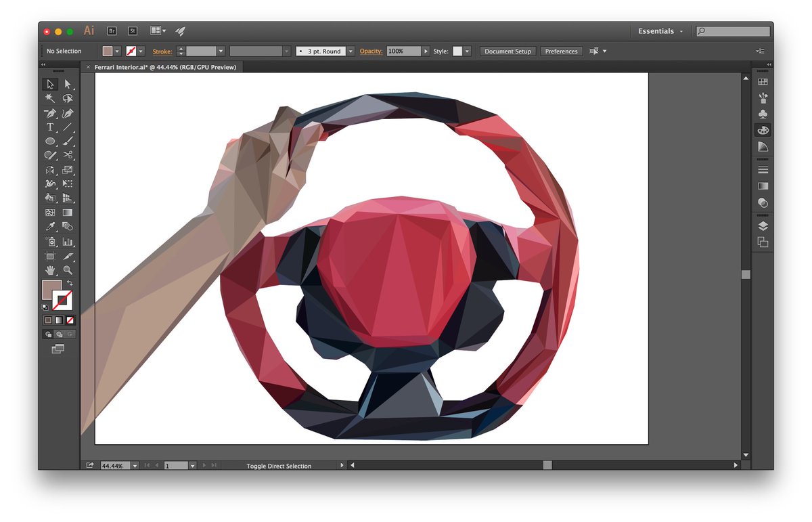The image size is (812, 522).
Task: Choose the Scissors tool
Action: point(68,155)
